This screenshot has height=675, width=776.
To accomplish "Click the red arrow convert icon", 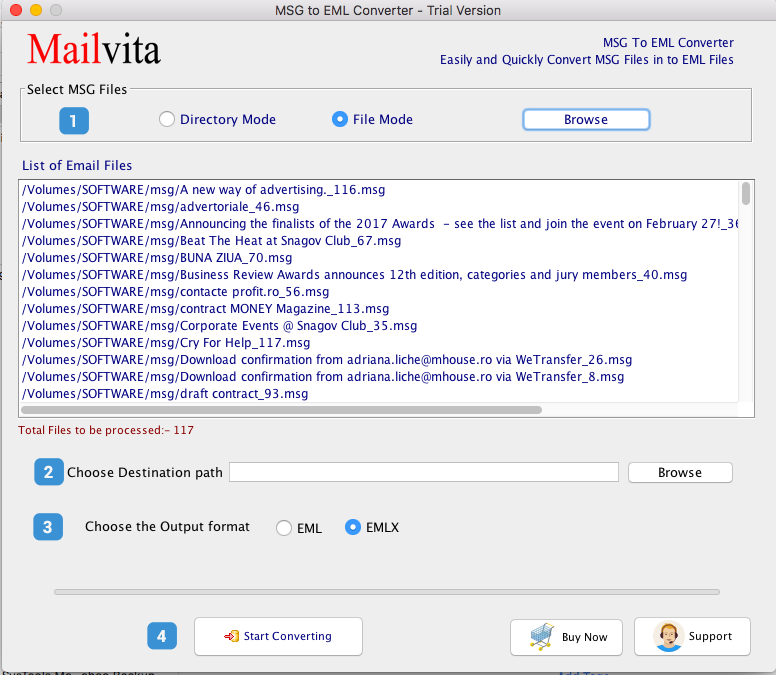I will (x=232, y=636).
